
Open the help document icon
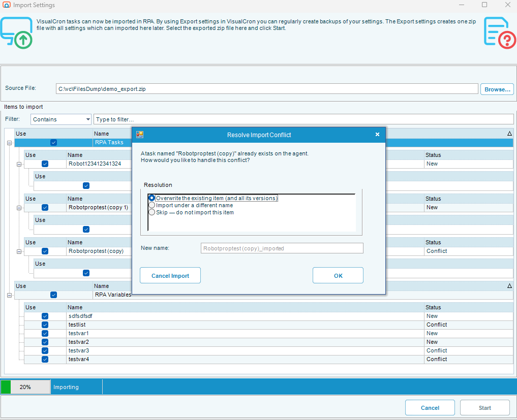click(500, 33)
